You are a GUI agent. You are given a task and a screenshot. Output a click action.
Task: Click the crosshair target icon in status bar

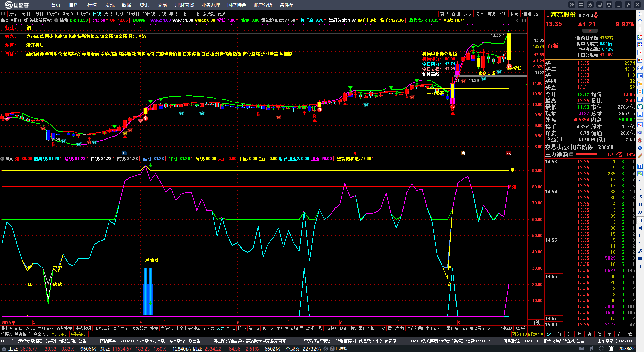tap(602, 349)
